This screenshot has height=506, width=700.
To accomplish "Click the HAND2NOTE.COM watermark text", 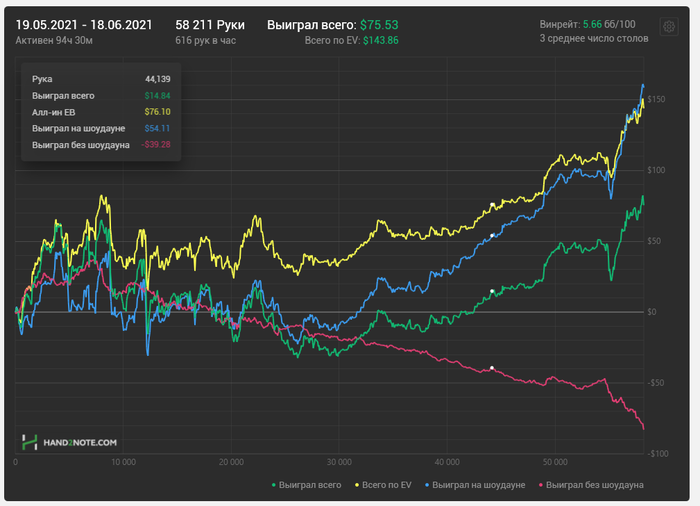I will pos(80,443).
